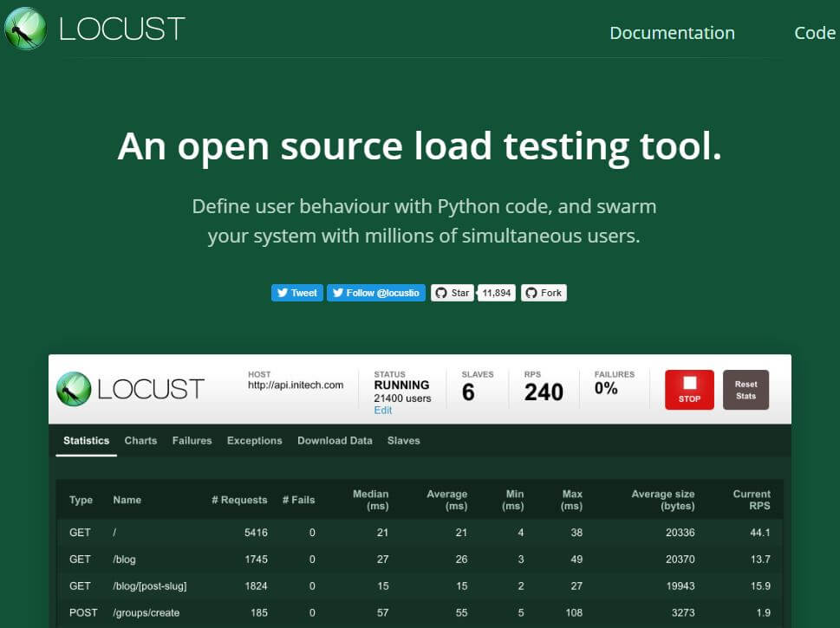Switch to the Charts tab
This screenshot has width=840, height=628.
(141, 441)
